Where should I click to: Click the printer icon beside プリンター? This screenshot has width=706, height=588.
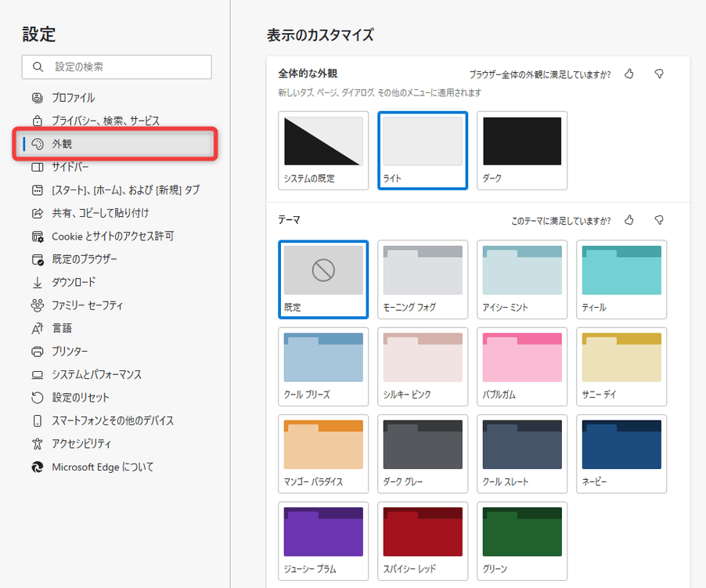pyautogui.click(x=38, y=352)
